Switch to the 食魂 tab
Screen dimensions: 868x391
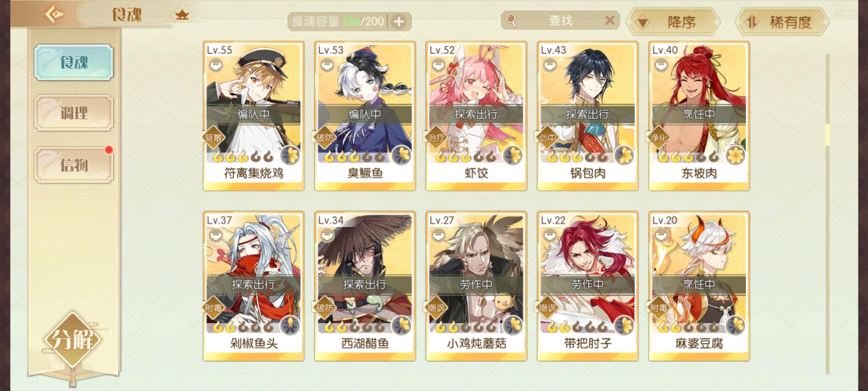point(74,62)
